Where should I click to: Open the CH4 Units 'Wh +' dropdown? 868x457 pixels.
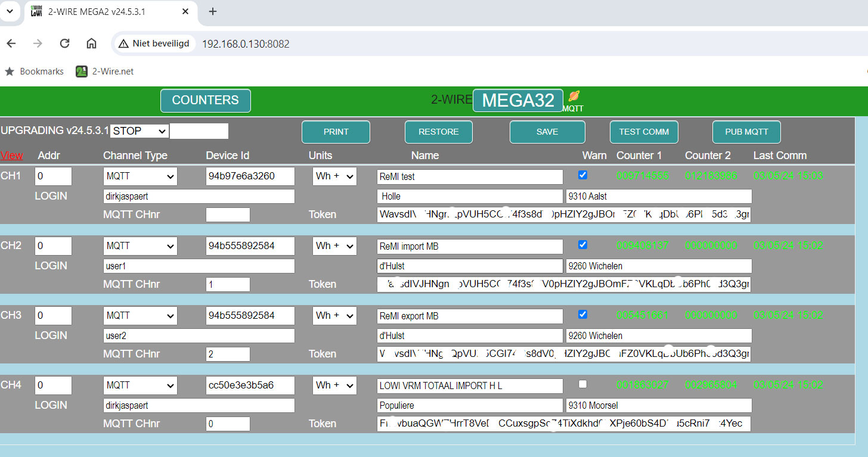tap(334, 385)
